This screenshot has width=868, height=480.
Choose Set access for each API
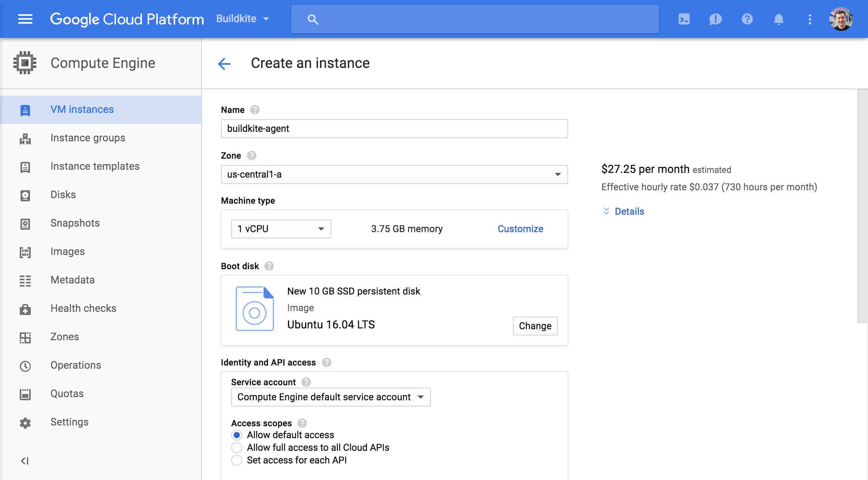[237, 460]
